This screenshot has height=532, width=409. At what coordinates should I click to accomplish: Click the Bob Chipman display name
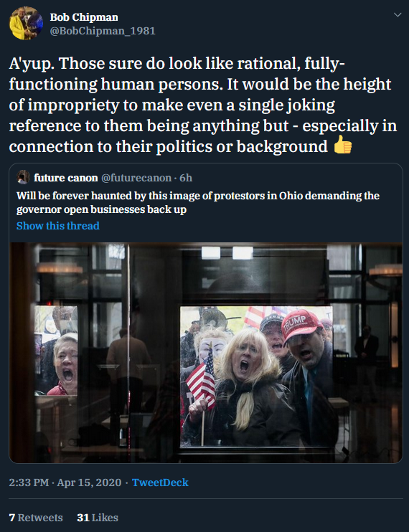tap(84, 17)
